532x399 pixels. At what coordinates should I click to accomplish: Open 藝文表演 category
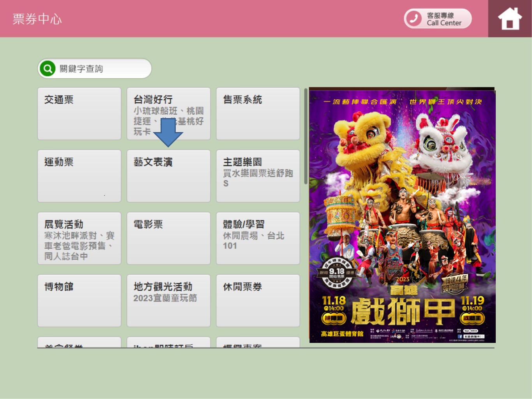[168, 176]
